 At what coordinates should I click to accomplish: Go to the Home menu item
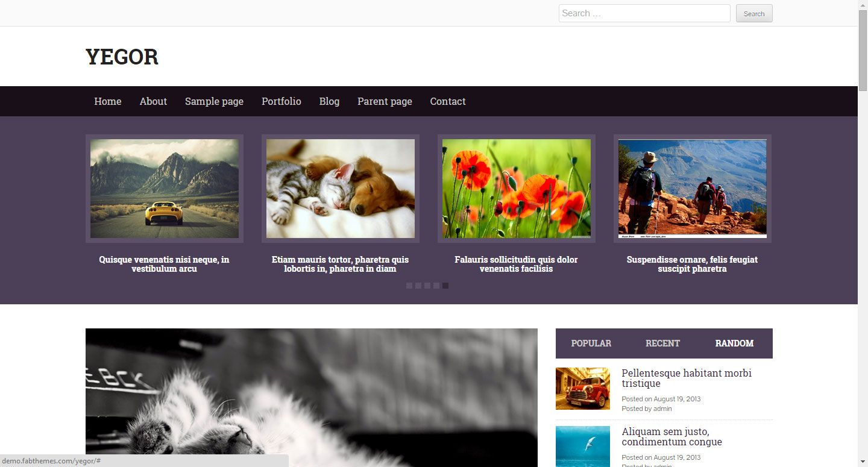pyautogui.click(x=108, y=101)
